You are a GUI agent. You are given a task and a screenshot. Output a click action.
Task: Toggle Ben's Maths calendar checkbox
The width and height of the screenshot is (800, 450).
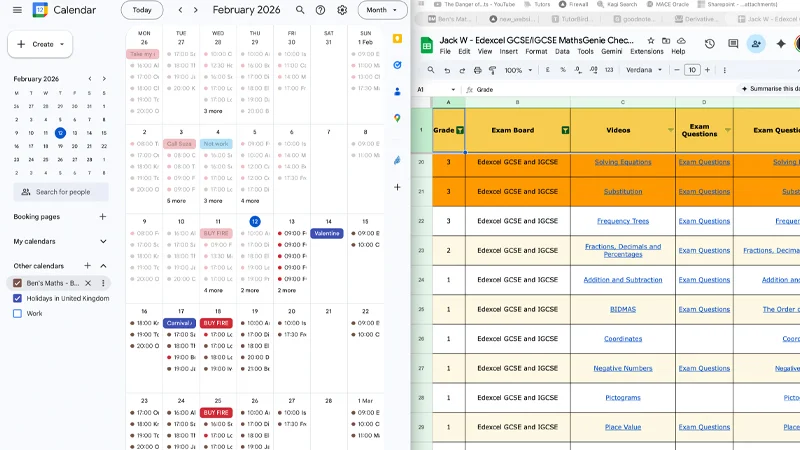click(17, 283)
